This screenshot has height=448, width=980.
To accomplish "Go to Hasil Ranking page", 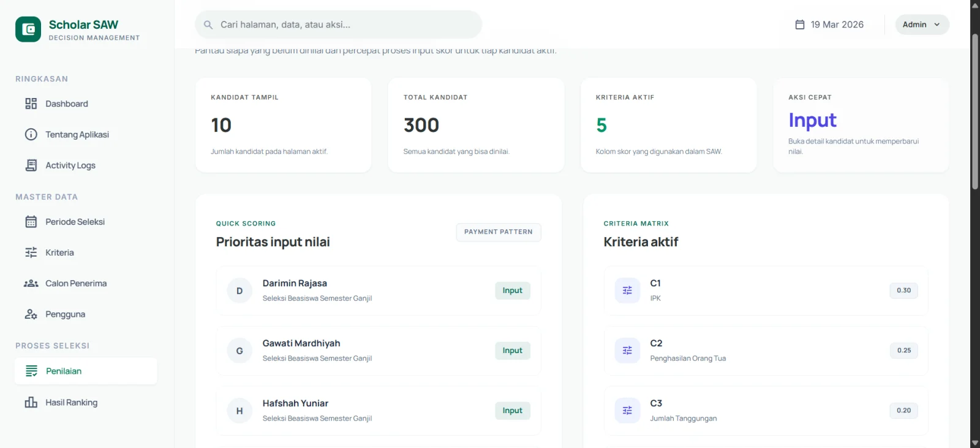I will (x=71, y=403).
